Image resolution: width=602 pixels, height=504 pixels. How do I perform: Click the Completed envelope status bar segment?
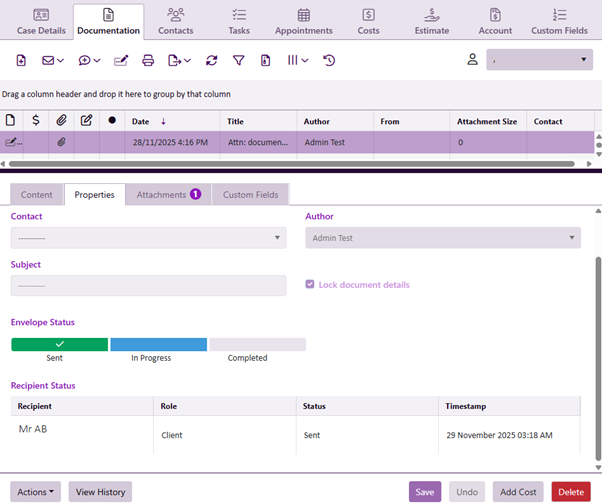tap(257, 344)
